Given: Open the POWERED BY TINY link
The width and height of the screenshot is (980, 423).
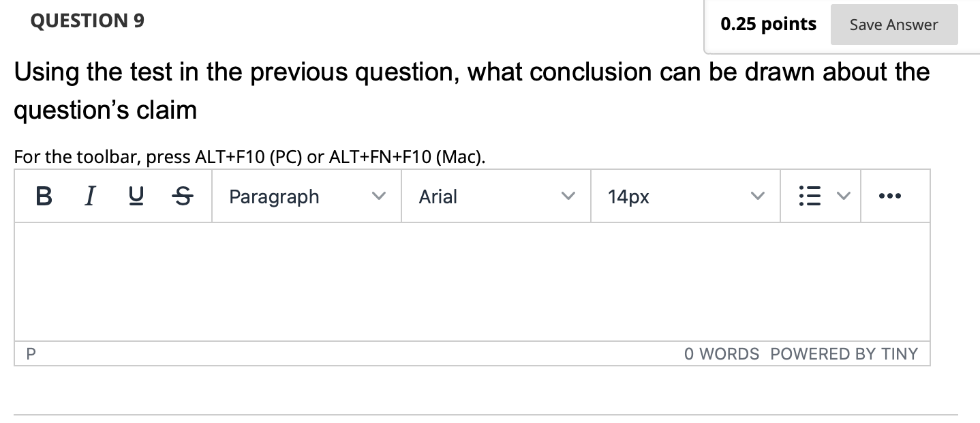Looking at the screenshot, I should tap(844, 353).
